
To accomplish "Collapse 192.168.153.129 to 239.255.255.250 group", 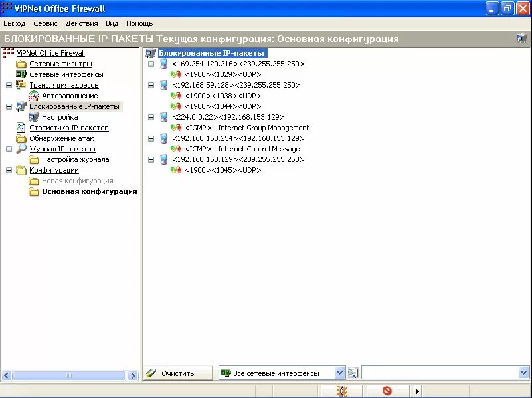I will coord(151,159).
